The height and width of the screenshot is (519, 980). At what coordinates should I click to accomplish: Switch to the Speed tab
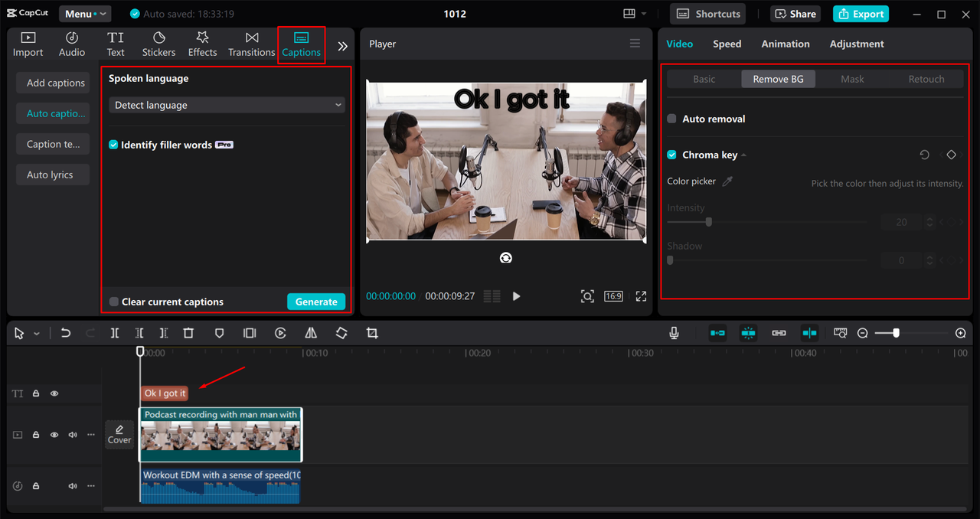click(727, 44)
